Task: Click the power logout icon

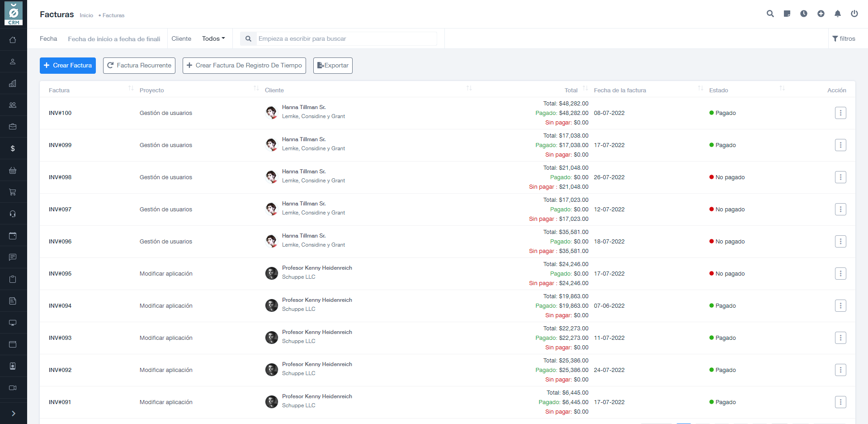Action: tap(854, 14)
